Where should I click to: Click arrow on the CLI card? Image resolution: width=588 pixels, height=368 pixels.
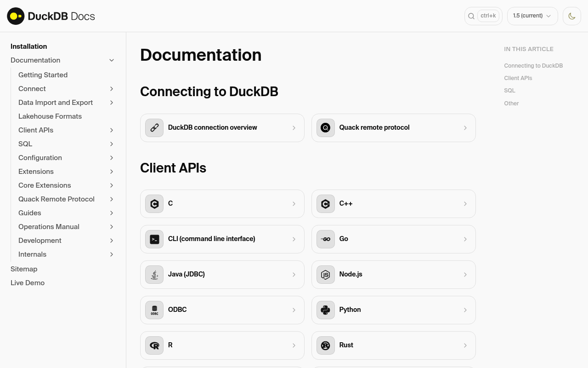pyautogui.click(x=294, y=239)
